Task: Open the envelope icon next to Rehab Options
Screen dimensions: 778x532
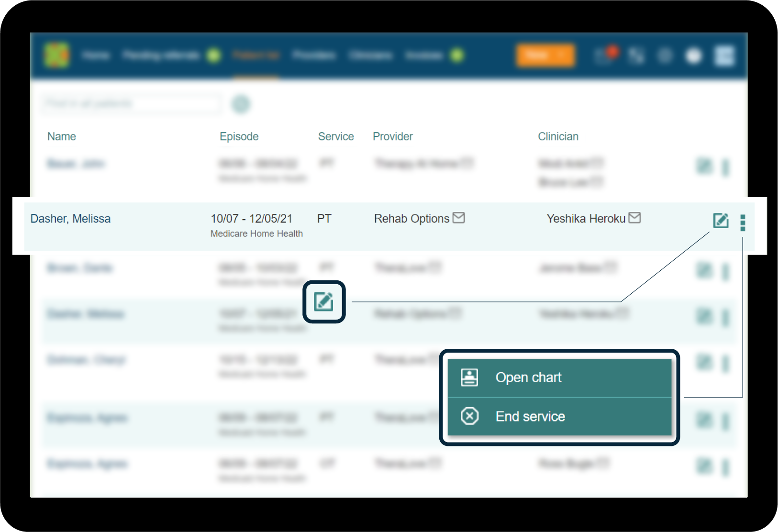Action: pos(458,218)
